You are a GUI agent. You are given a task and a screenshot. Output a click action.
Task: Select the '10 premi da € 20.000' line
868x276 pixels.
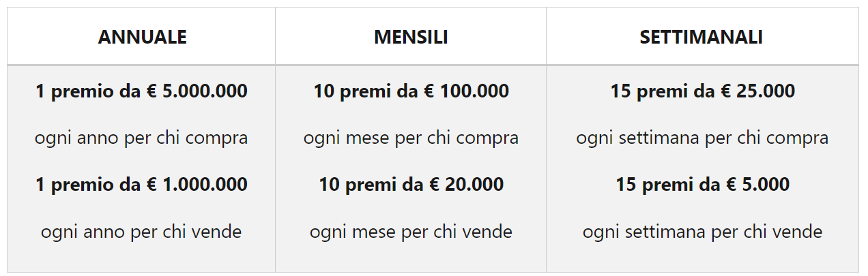411,185
